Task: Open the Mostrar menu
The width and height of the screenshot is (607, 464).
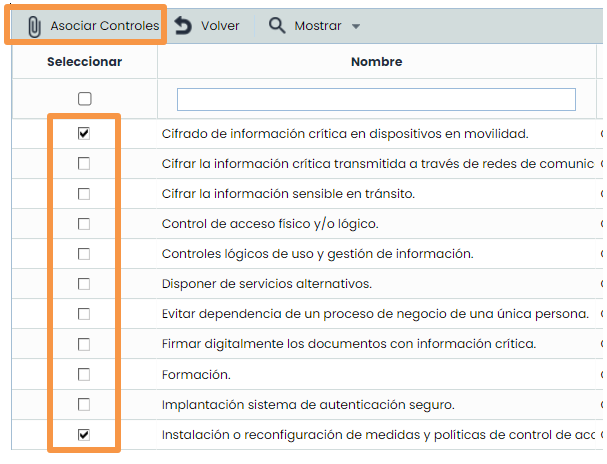Action: 317,26
